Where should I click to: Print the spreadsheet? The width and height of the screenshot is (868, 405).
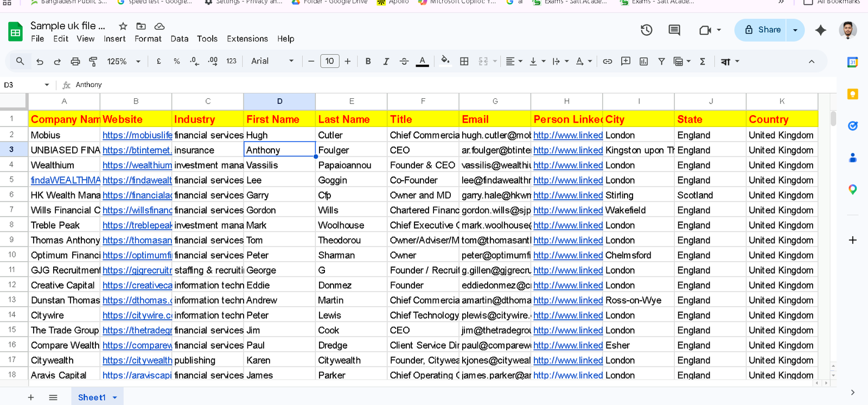coord(75,61)
